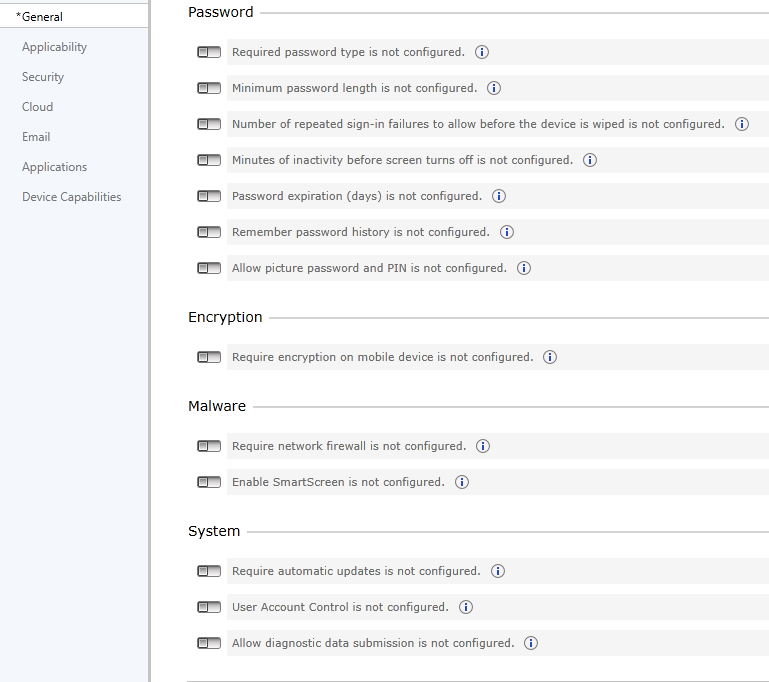Enable Remember password history switch

pyautogui.click(x=209, y=232)
